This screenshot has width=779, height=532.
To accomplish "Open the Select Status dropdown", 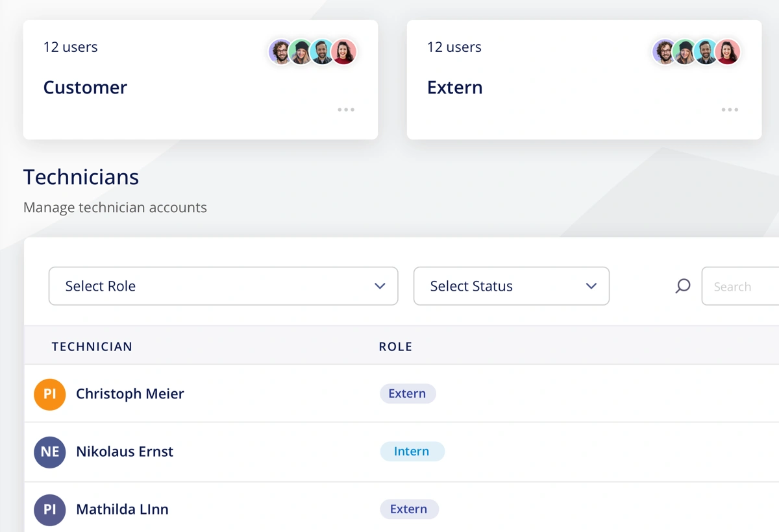I will (x=512, y=286).
